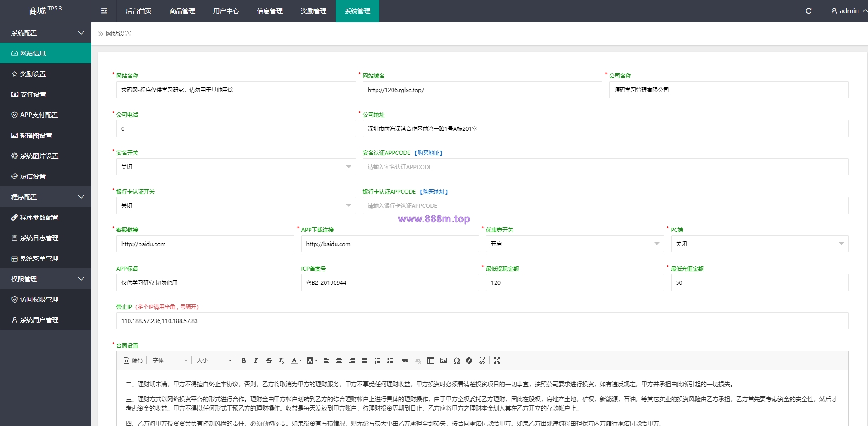Click the 商城 TP5.3 logo
This screenshot has height=426, width=868.
45,10
